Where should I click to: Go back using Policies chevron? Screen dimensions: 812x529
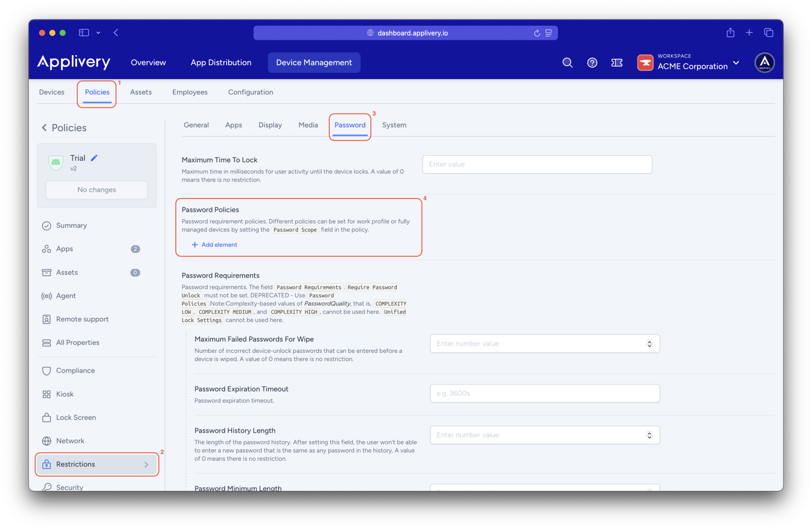(44, 128)
